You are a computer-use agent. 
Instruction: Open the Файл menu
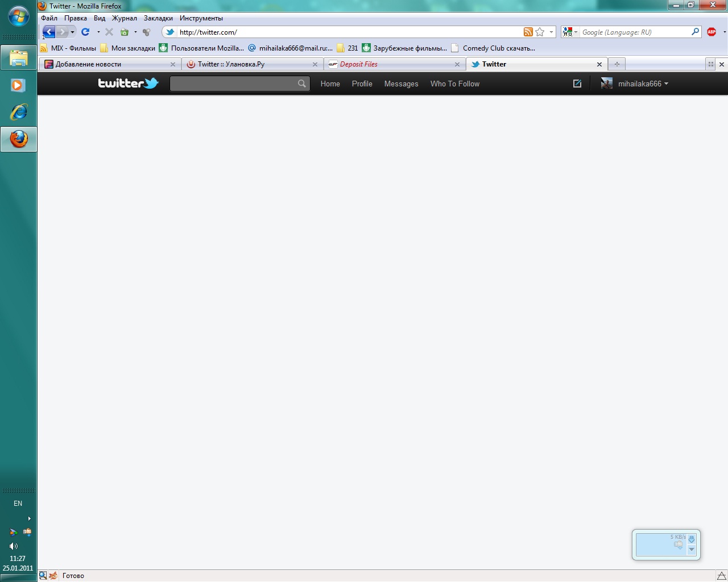pos(49,18)
